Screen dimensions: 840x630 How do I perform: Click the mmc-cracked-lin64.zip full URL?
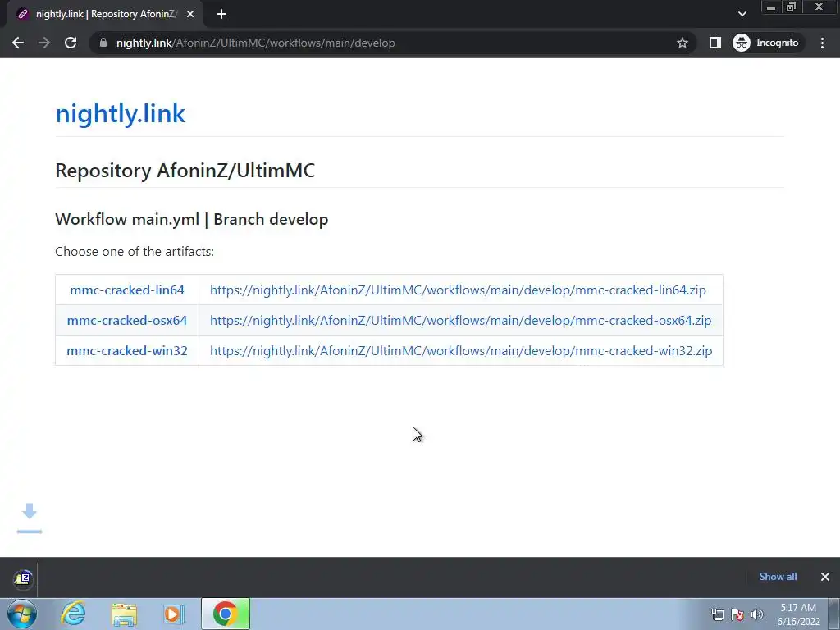[458, 290]
